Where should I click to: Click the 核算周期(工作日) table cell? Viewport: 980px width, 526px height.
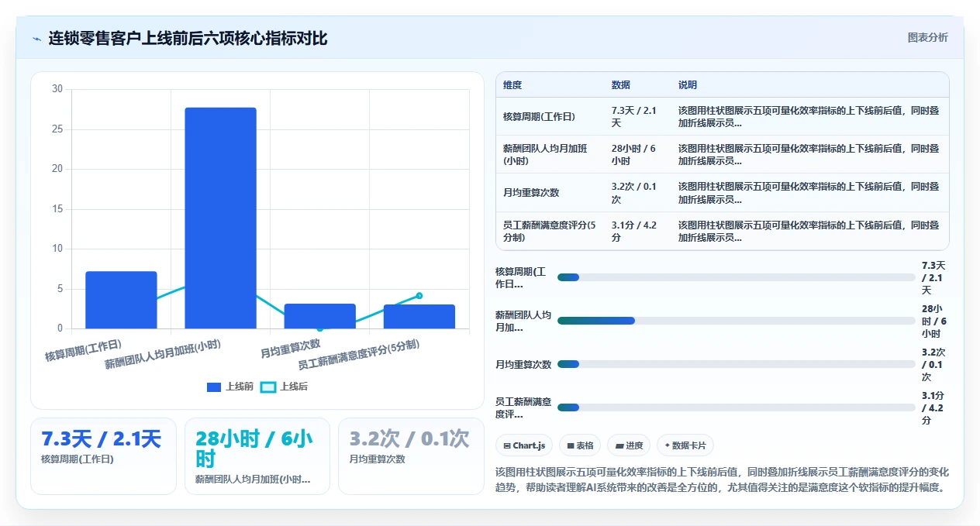[550, 116]
